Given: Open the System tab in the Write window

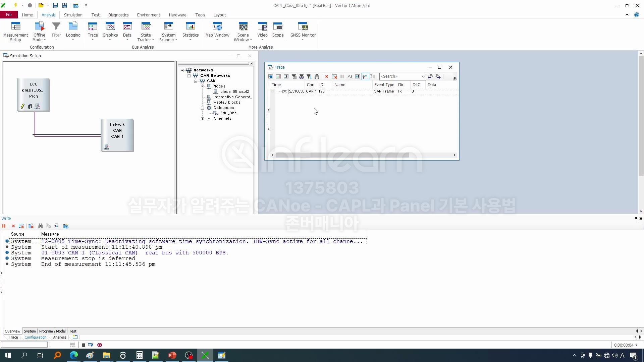Looking at the screenshot, I should tap(30, 331).
